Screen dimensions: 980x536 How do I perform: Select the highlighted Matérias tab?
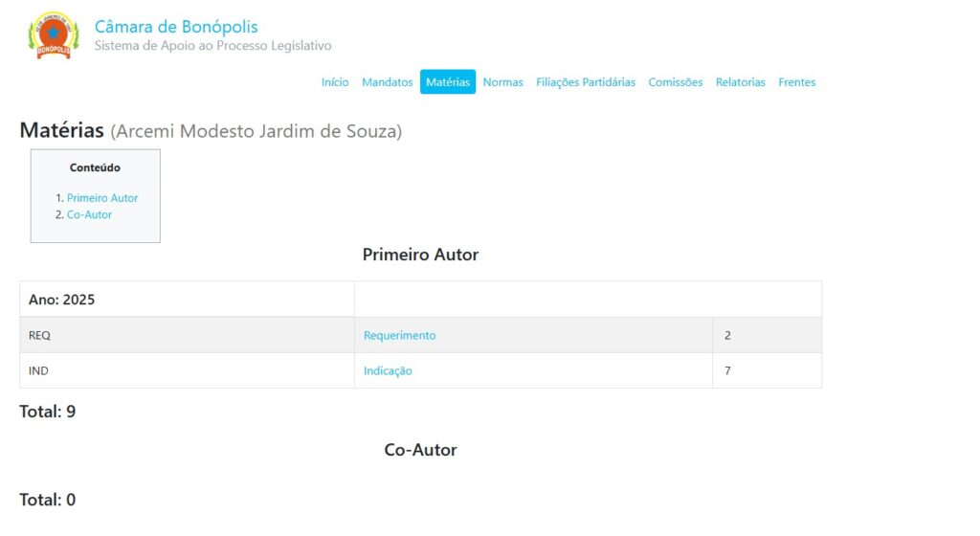448,82
